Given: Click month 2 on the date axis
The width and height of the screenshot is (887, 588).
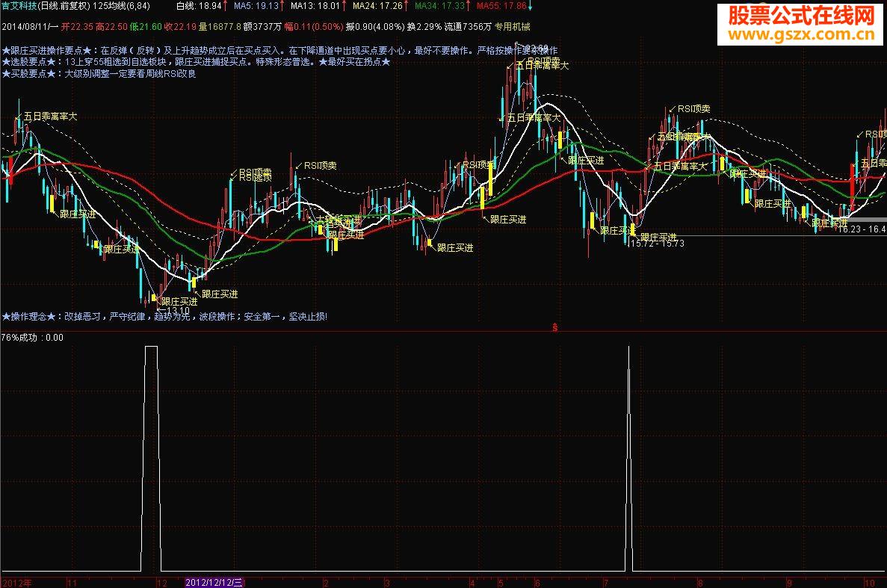Looking at the screenshot, I should tap(326, 583).
